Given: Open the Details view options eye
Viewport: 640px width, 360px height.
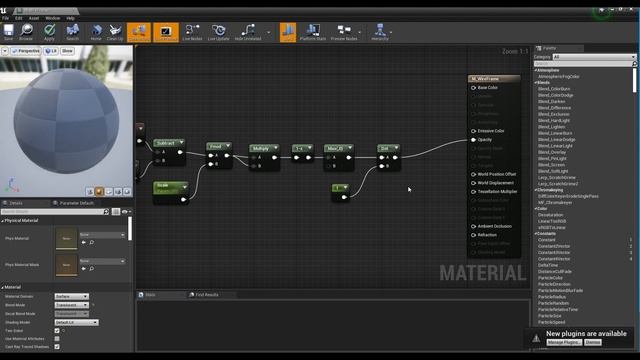Looking at the screenshot, I should (125, 211).
